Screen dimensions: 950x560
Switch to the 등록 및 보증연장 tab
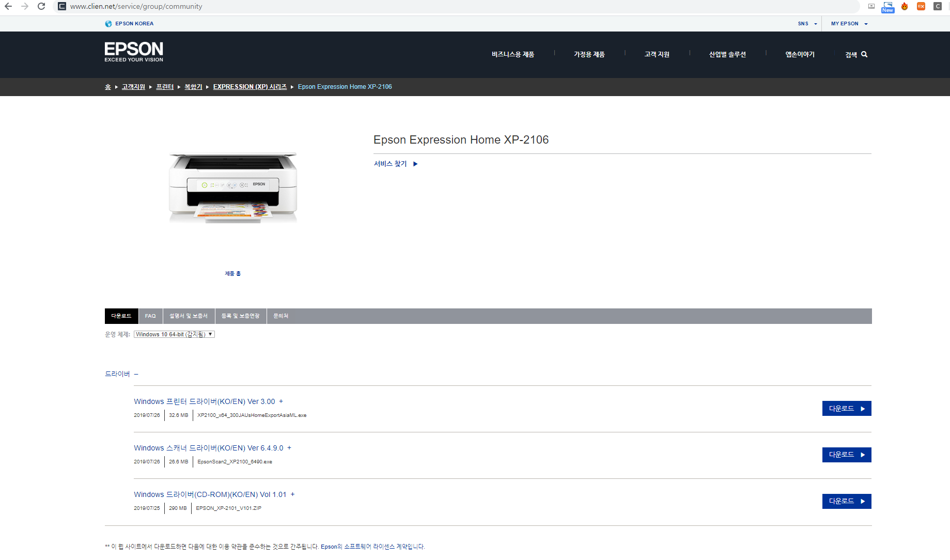click(x=241, y=316)
